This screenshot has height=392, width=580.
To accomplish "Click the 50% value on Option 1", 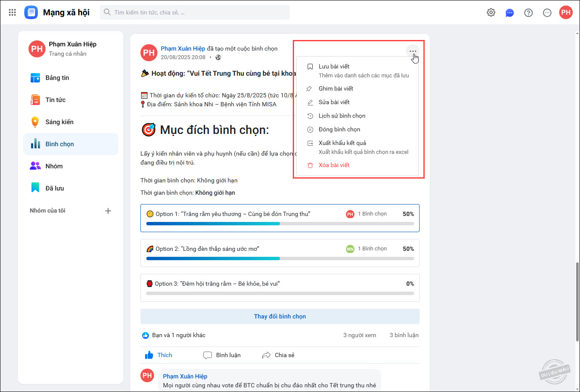I will pos(409,214).
